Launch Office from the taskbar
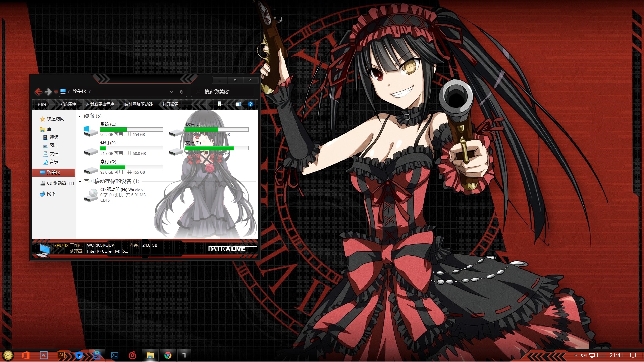This screenshot has width=644, height=362. tap(25, 355)
